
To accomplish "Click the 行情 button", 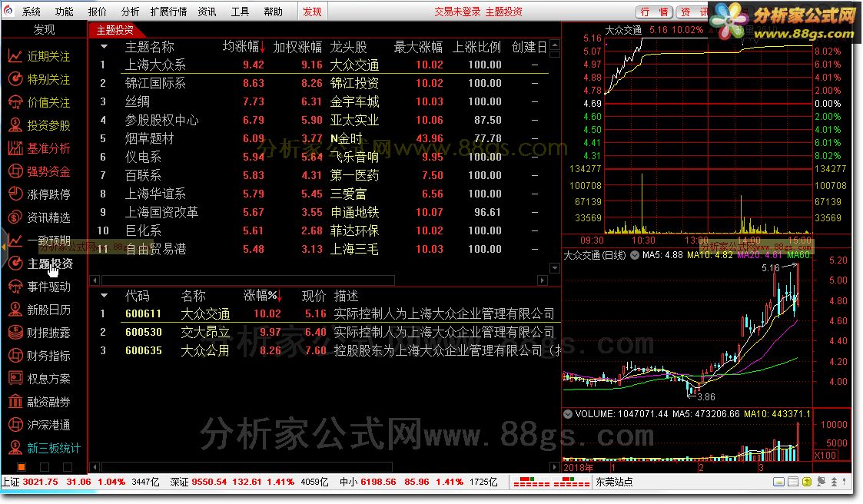I will click(x=654, y=12).
